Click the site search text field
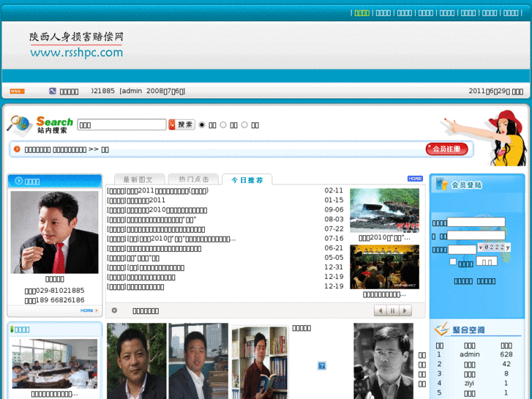 (x=121, y=125)
